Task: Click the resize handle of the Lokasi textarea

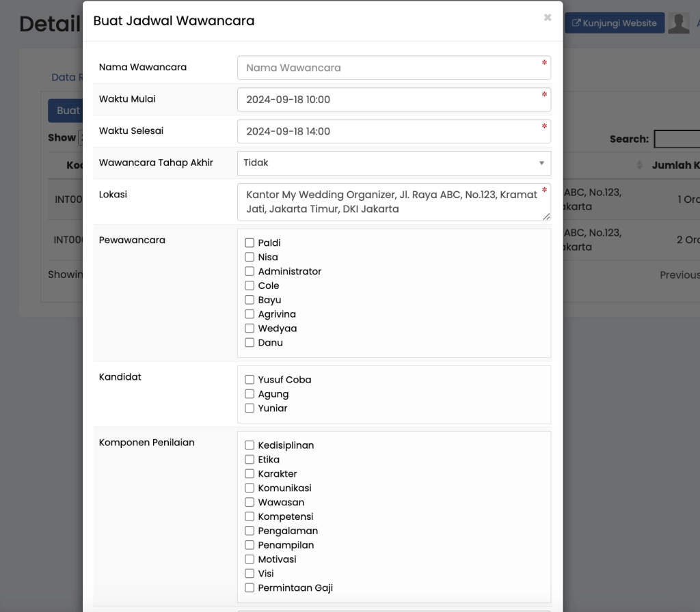Action: click(547, 218)
